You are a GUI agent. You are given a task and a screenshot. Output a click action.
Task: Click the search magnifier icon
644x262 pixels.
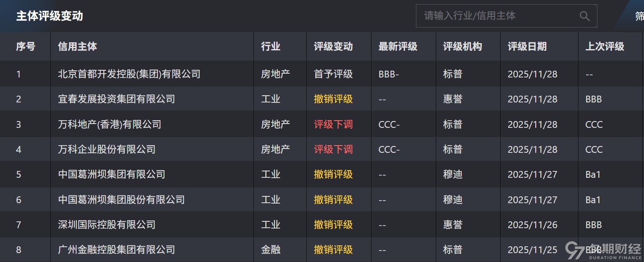pyautogui.click(x=584, y=16)
